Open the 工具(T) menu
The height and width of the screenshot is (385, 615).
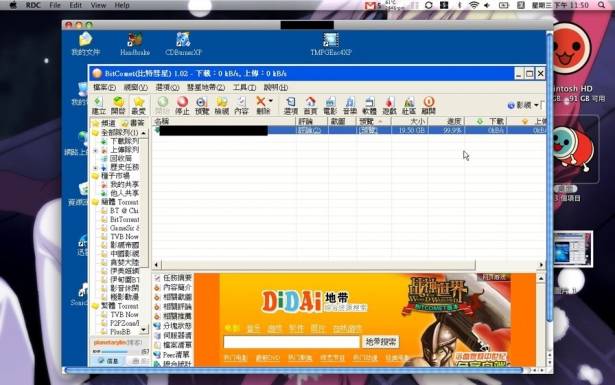pos(244,87)
